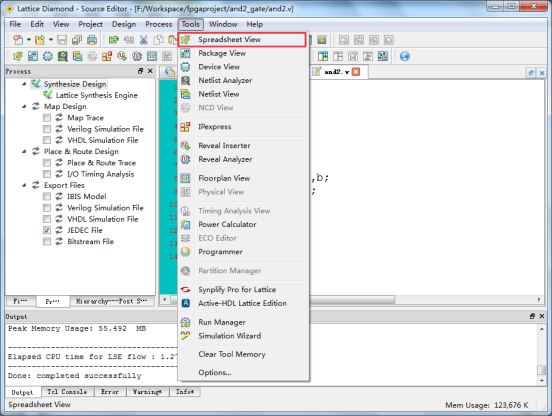Open Simulation Wizard menu entry

click(x=243, y=336)
